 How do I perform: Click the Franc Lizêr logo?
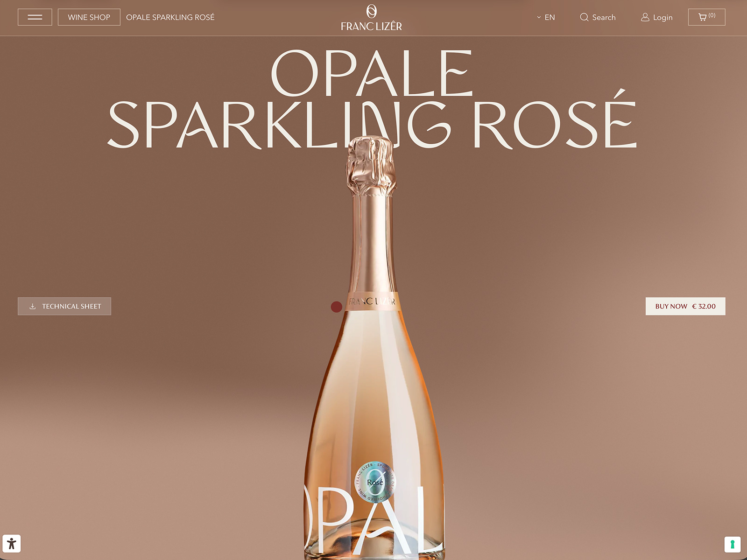tap(371, 18)
